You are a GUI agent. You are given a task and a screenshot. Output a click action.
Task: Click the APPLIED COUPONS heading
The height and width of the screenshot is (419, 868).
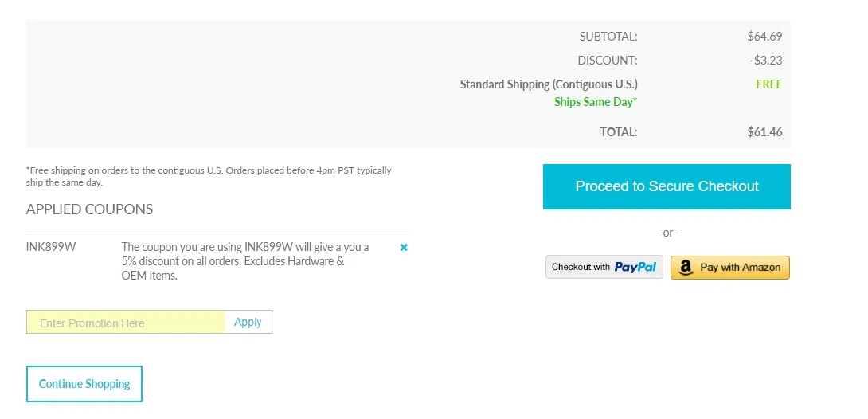(89, 209)
